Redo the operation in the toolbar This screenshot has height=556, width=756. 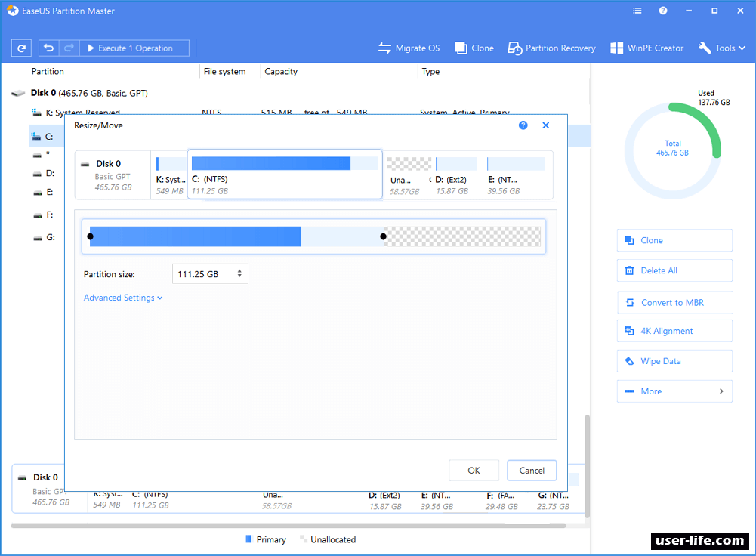(x=69, y=48)
